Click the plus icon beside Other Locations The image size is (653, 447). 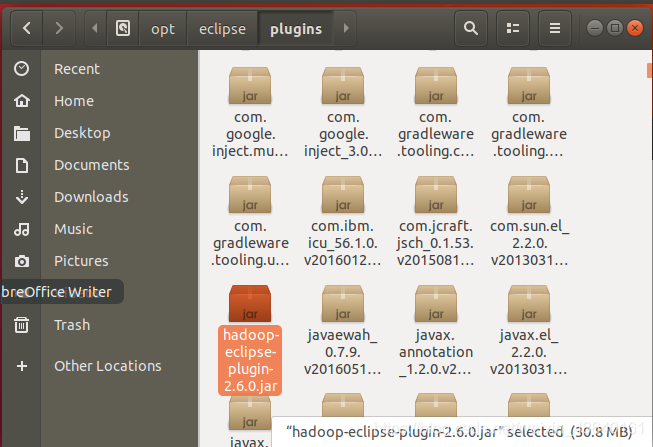(x=22, y=366)
